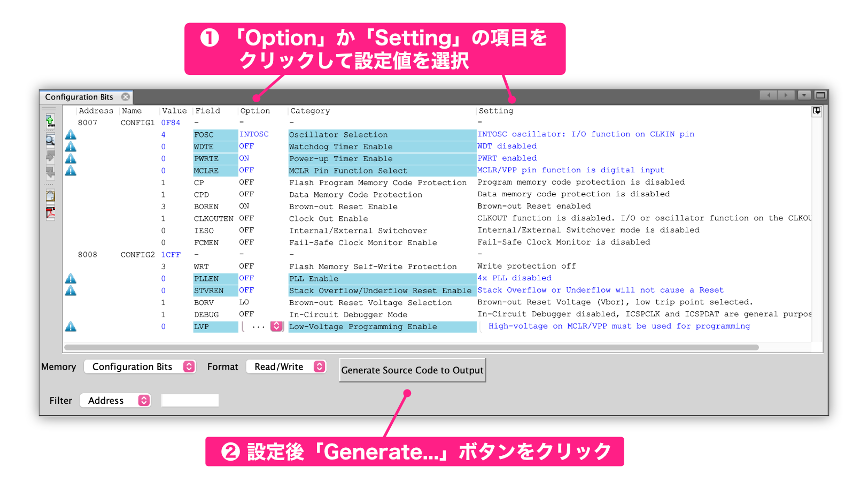
Task: Click the warning triangle icon on the MCLRE row
Action: [x=71, y=171]
